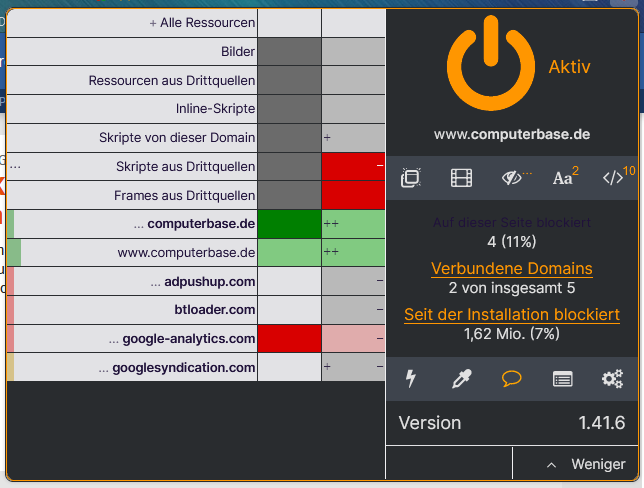Click the Version 1.41.6 text
Image resolution: width=644 pixels, height=488 pixels.
coord(512,423)
